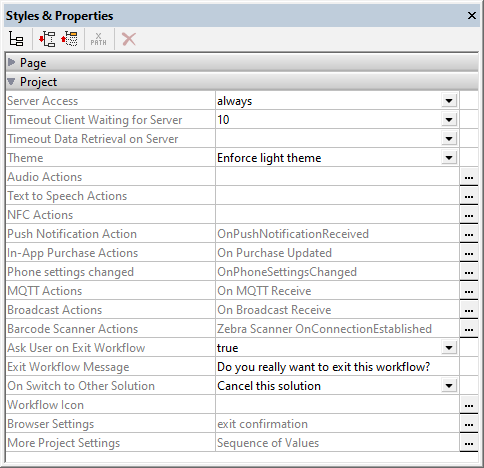
Task: Click the collapse tree toolbar icon
Action: point(69,39)
